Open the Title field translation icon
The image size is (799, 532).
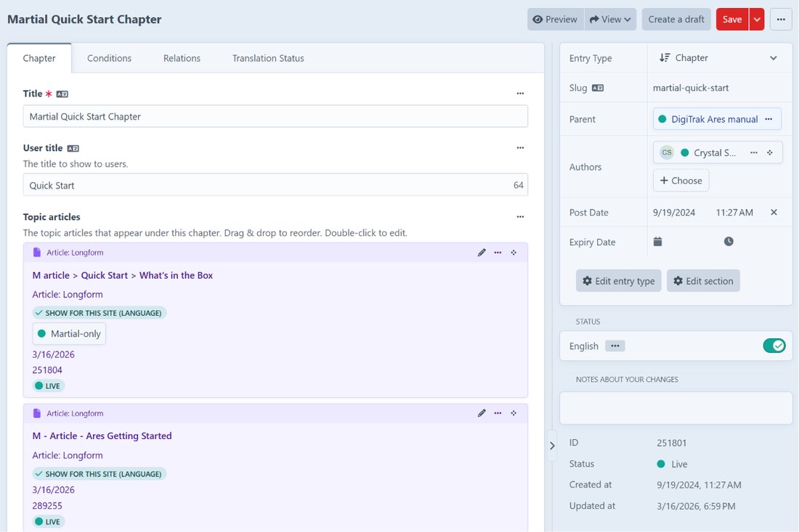pos(62,94)
